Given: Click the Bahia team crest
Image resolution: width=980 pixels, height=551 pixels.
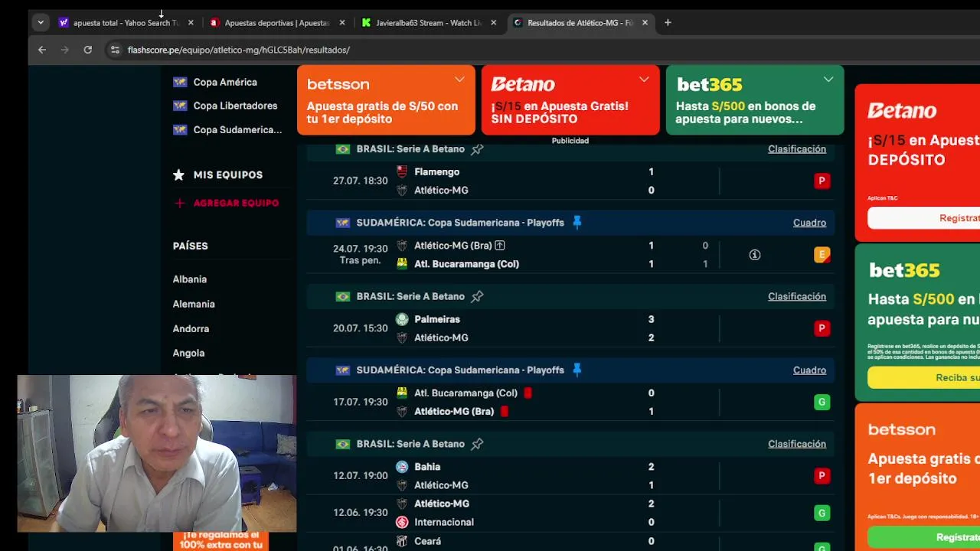Looking at the screenshot, I should tap(402, 467).
